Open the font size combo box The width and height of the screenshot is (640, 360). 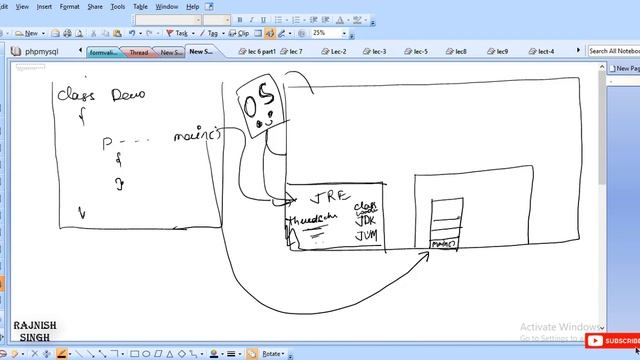pos(217,20)
